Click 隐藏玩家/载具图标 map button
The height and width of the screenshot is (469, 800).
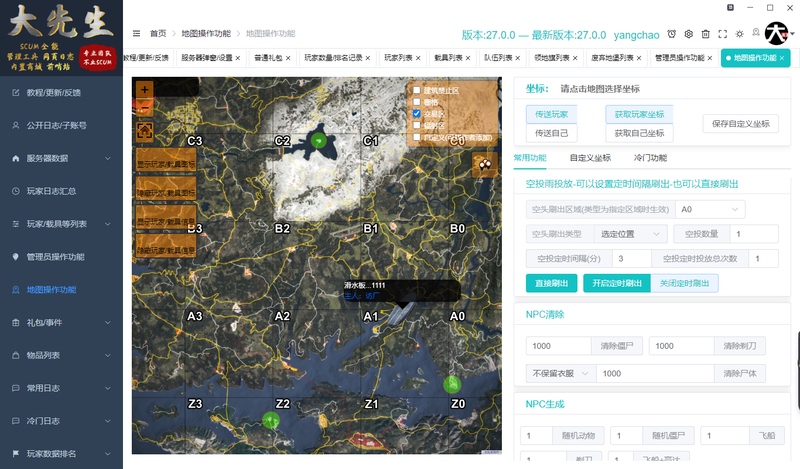click(x=166, y=188)
